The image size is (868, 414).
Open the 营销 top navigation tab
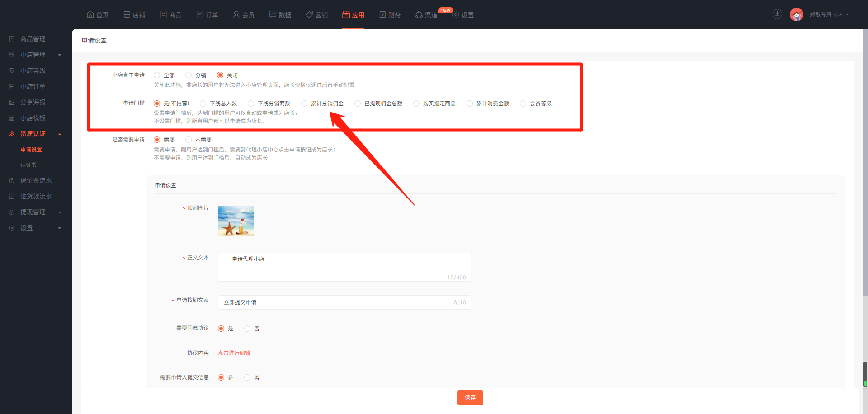click(x=316, y=15)
